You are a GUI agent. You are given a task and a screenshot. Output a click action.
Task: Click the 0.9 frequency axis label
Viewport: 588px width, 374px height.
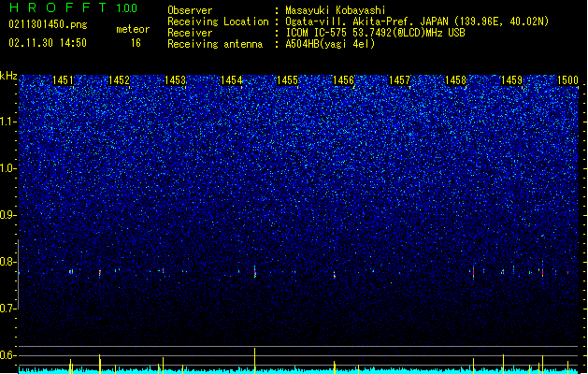pos(8,215)
